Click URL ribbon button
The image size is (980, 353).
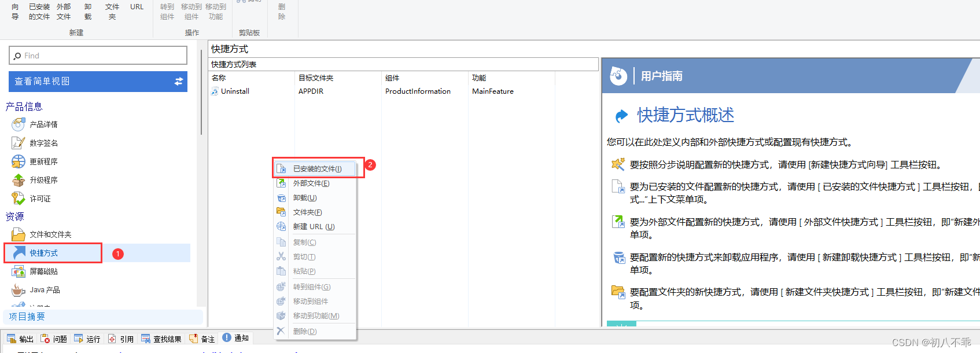pyautogui.click(x=137, y=7)
